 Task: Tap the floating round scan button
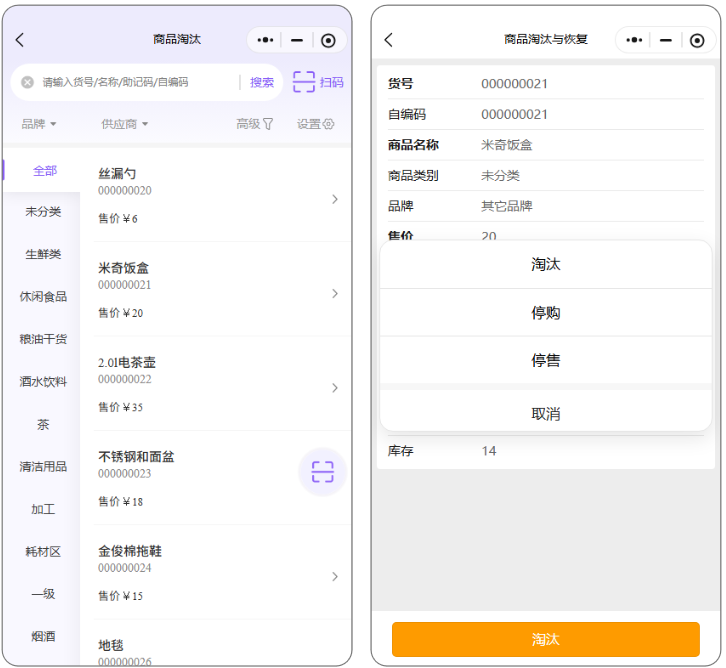[322, 472]
